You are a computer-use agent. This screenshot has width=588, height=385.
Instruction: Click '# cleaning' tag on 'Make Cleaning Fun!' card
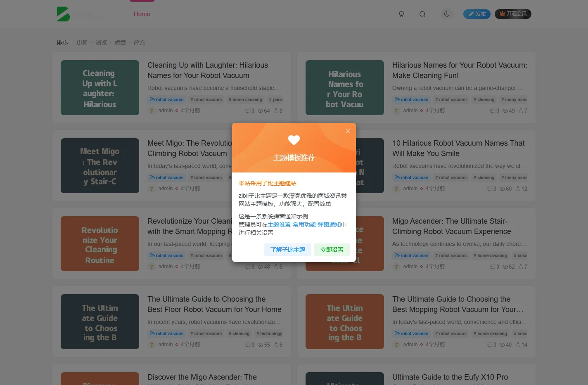(484, 99)
